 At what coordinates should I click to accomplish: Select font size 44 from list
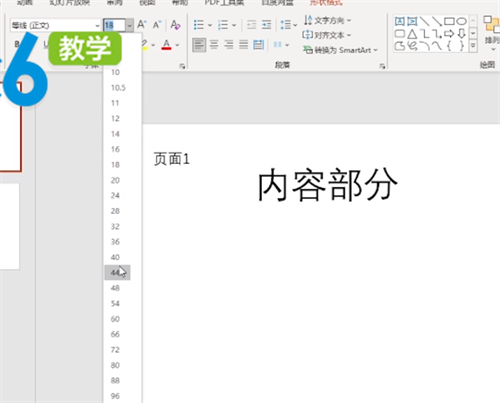[x=117, y=273]
